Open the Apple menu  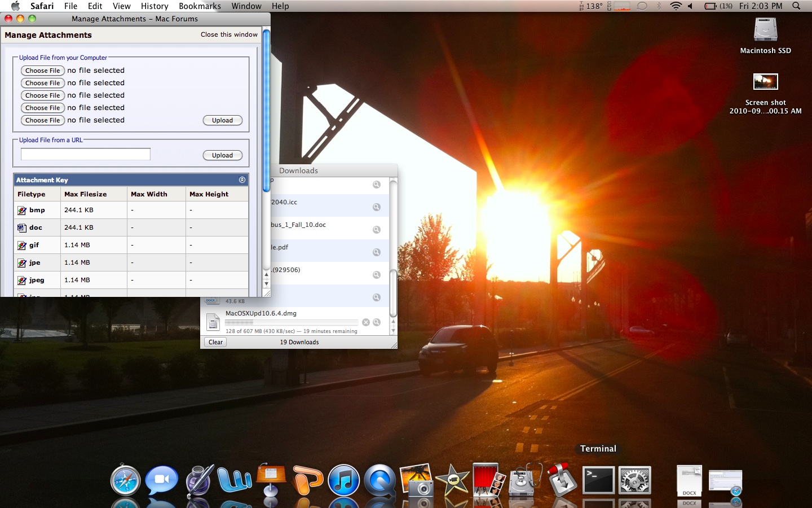[x=15, y=6]
